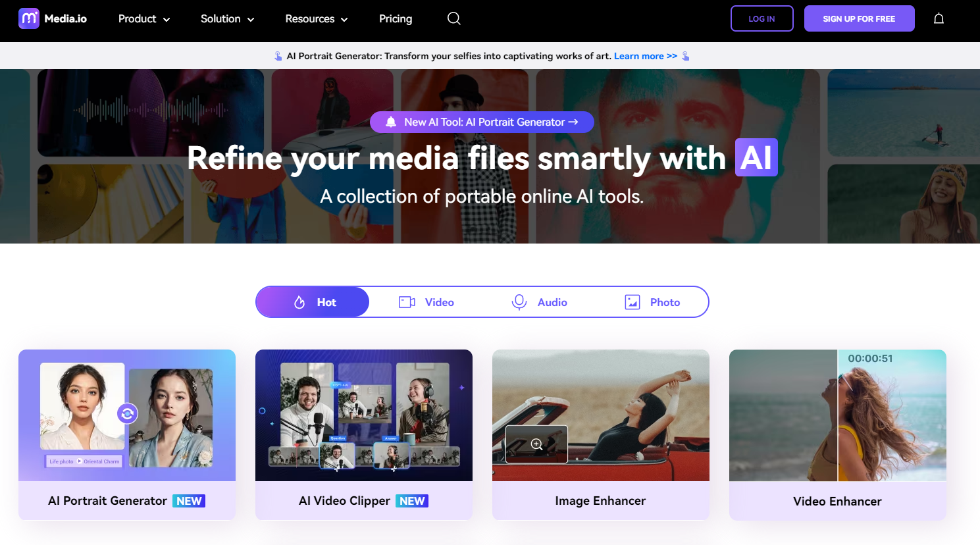Switch to the Video tab

click(426, 302)
